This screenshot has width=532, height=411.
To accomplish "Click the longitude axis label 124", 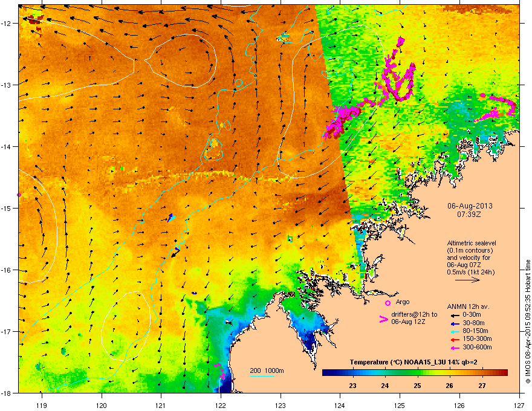I will [340, 405].
